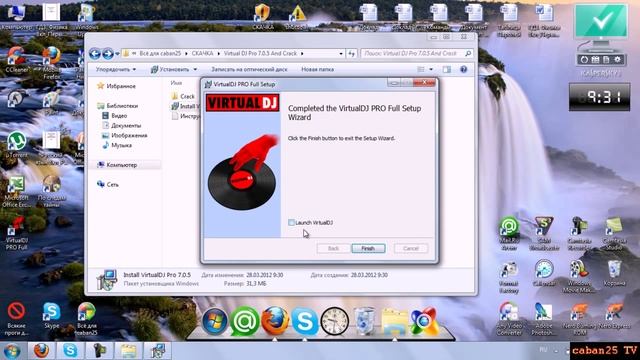Open the folder icon in dock
The width and height of the screenshot is (640, 360).
coord(394,322)
